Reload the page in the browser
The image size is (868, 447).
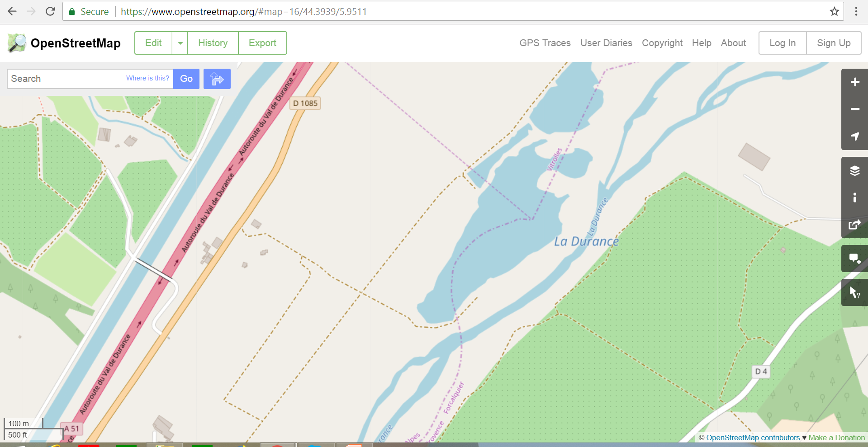point(50,12)
